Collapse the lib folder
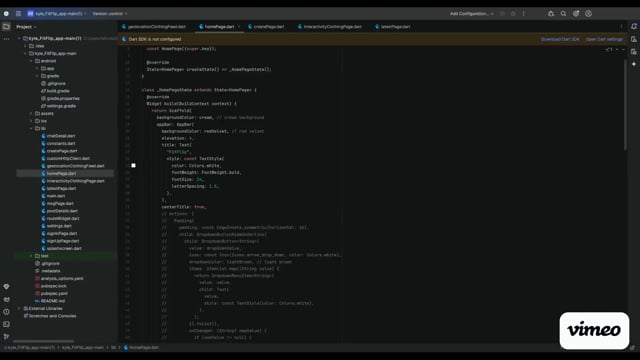640x360 pixels. [x=31, y=128]
